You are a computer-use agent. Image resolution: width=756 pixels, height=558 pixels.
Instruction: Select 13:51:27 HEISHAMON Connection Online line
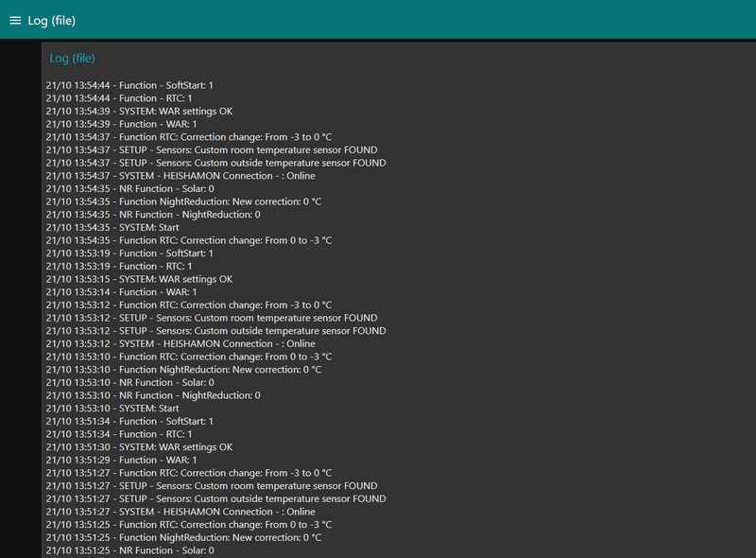point(180,513)
